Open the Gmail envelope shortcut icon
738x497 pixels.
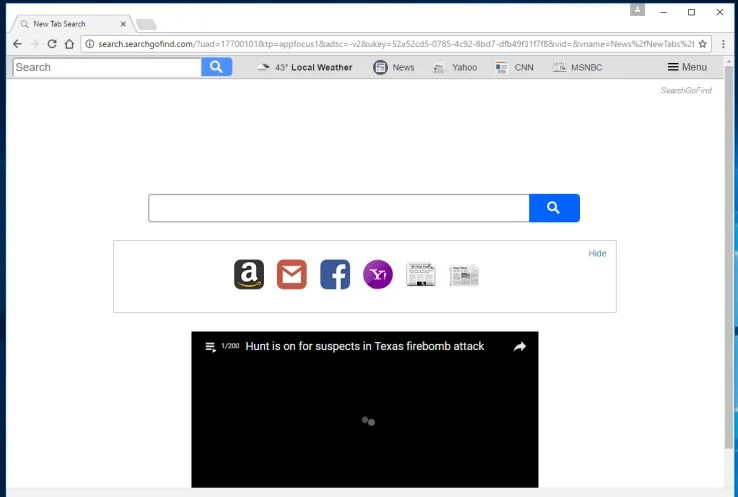292,274
